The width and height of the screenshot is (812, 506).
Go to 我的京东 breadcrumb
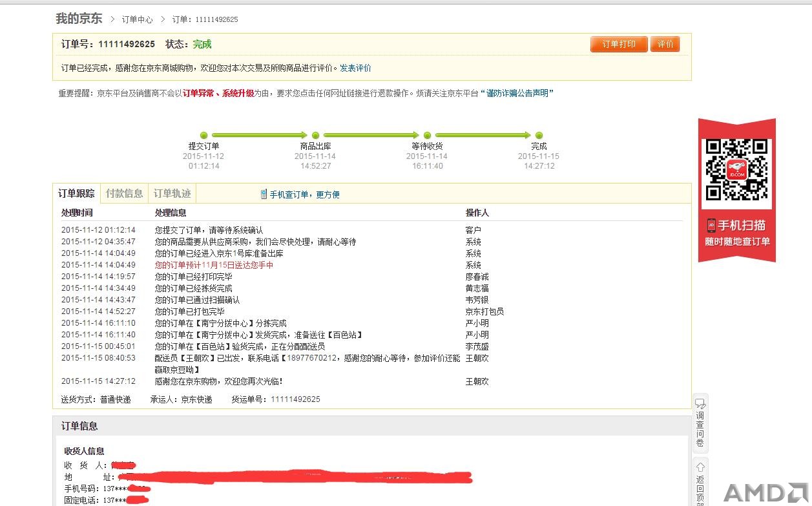[79, 19]
